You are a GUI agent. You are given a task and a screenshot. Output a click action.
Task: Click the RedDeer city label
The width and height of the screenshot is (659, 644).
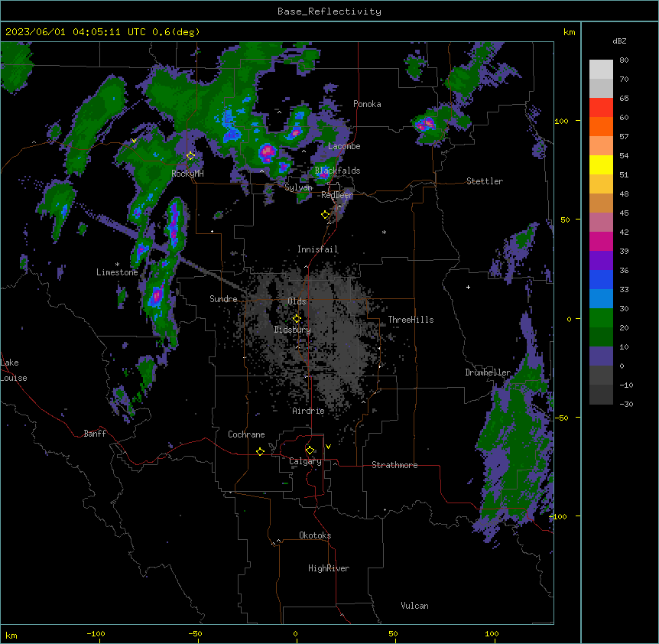click(337, 195)
